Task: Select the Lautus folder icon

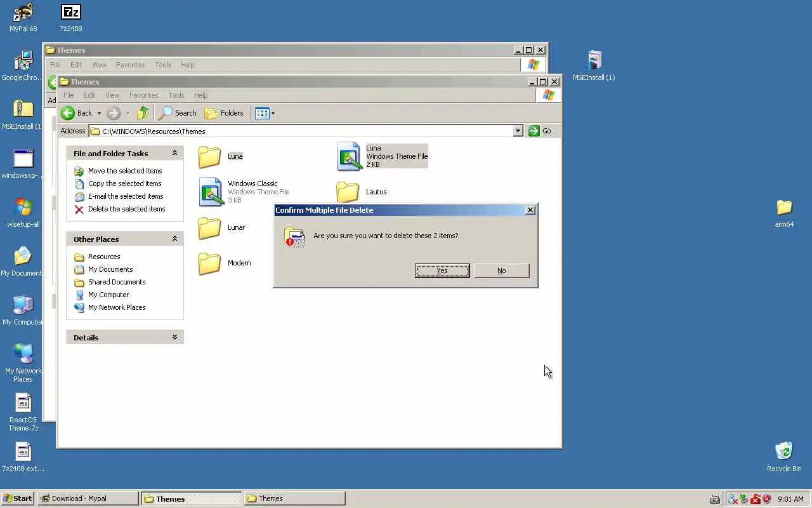Action: point(348,192)
